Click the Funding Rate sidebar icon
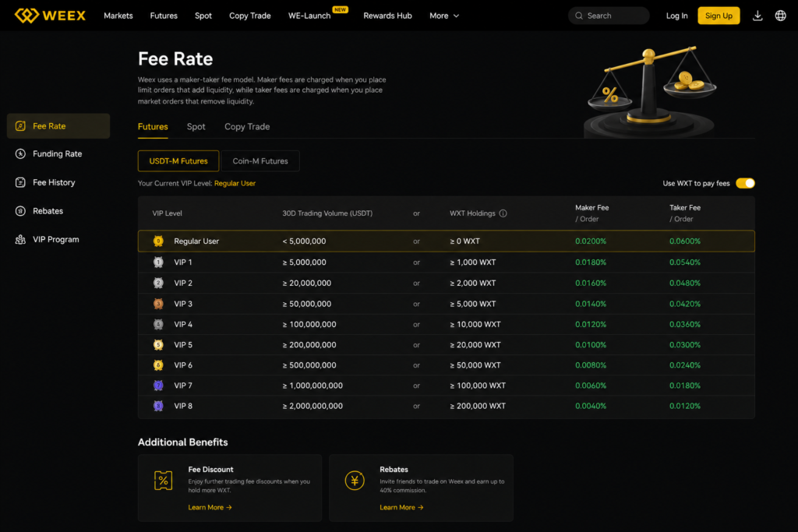This screenshot has height=532, width=798. coord(20,153)
